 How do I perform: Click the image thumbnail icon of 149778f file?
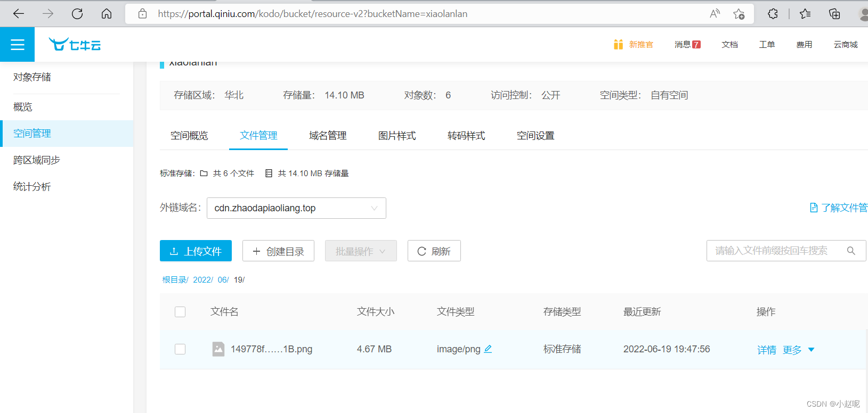click(x=218, y=349)
